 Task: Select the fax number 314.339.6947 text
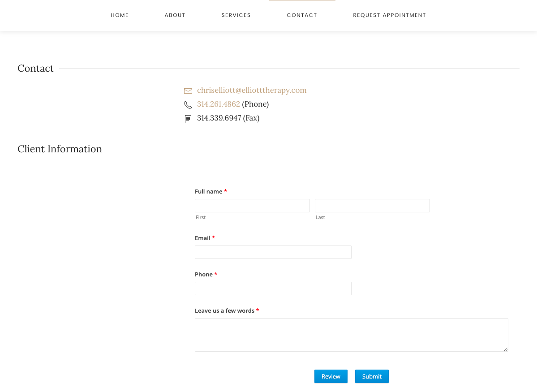tap(219, 118)
